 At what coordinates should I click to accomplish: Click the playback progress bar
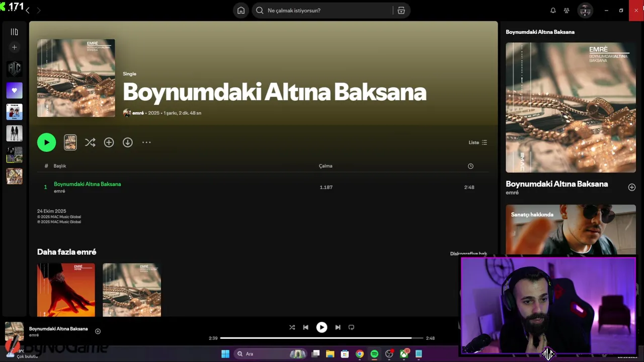(321, 338)
